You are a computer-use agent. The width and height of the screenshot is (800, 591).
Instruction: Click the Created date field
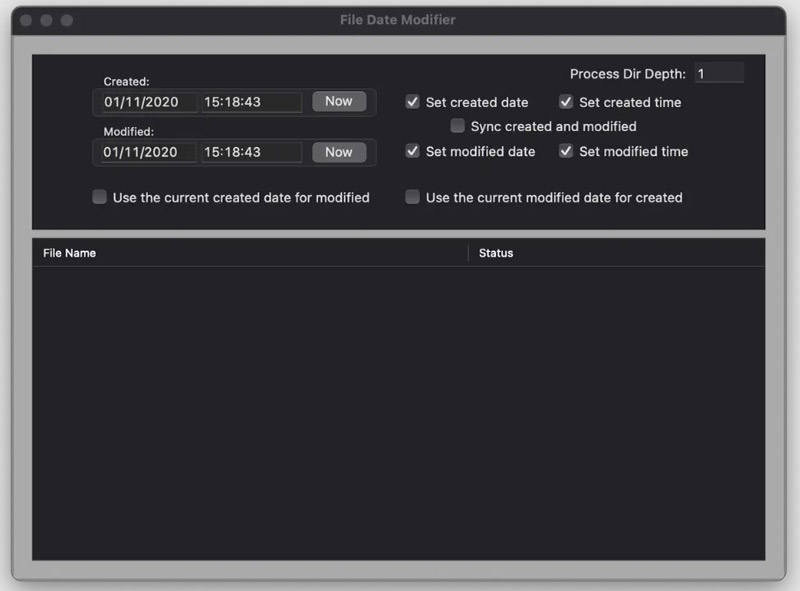pyautogui.click(x=148, y=102)
